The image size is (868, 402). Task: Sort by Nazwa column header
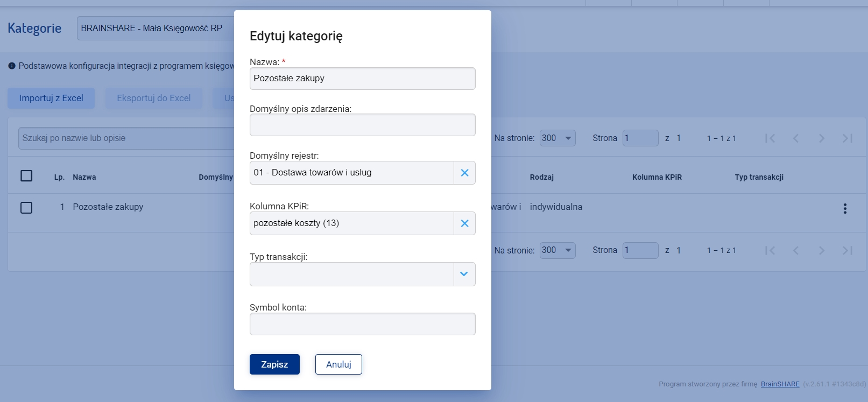[x=84, y=177]
